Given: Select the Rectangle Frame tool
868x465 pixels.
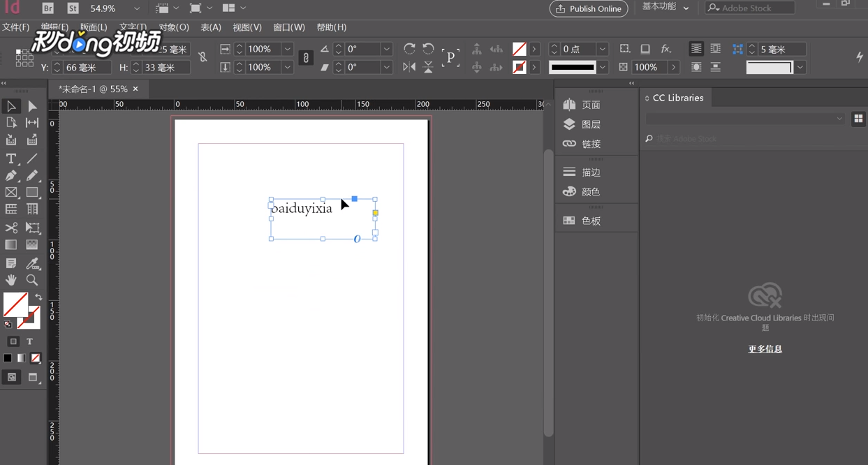Looking at the screenshot, I should point(11,193).
